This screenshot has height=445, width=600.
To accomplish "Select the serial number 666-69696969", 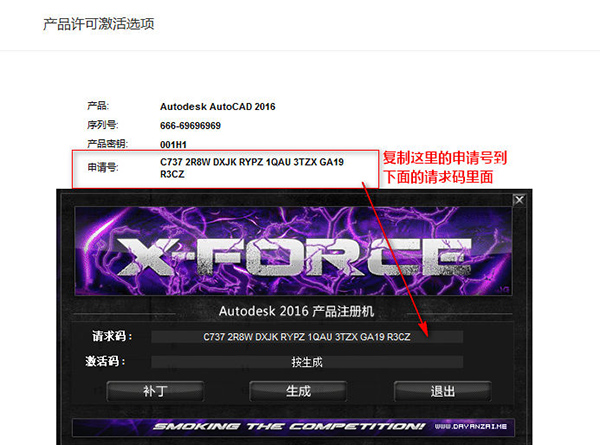I will (x=190, y=126).
